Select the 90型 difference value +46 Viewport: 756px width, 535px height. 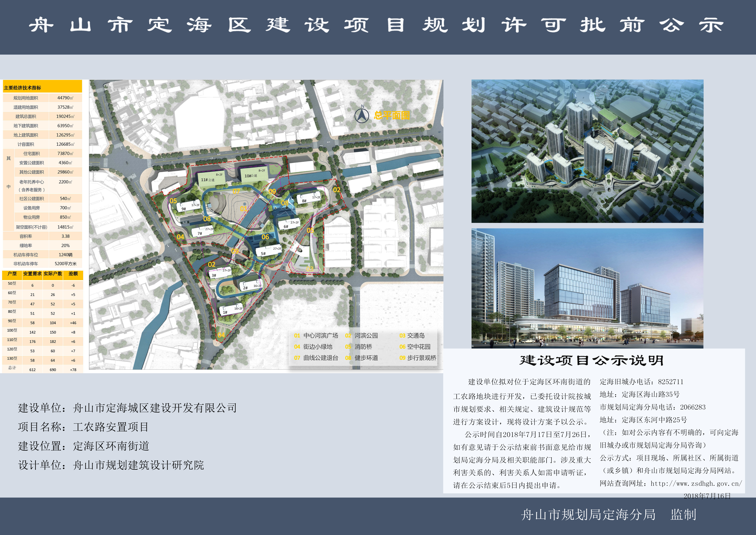(73, 323)
